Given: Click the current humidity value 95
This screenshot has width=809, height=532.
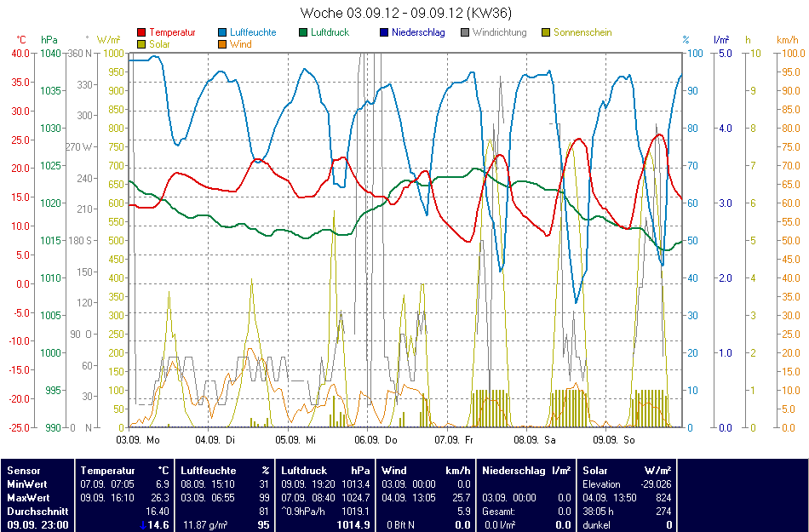Looking at the screenshot, I should pos(264,525).
